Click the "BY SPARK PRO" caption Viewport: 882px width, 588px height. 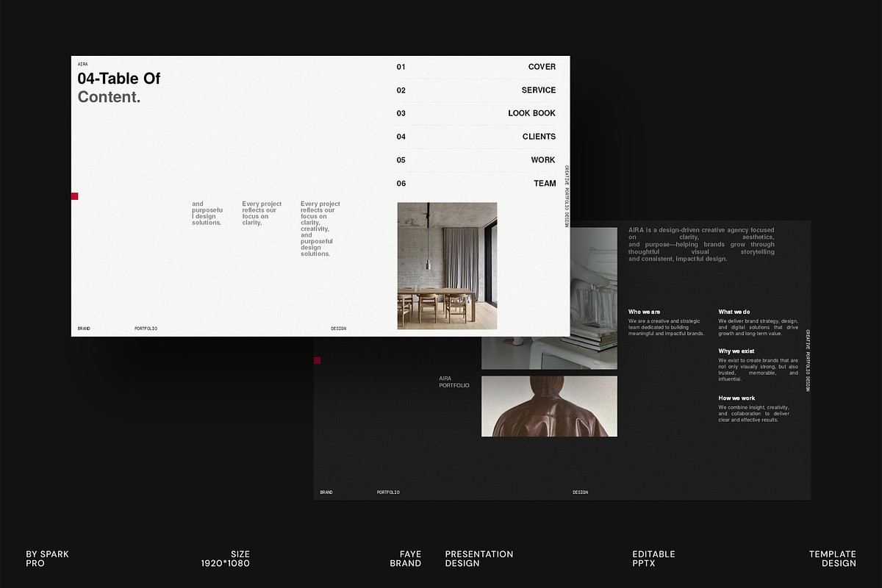(48, 559)
